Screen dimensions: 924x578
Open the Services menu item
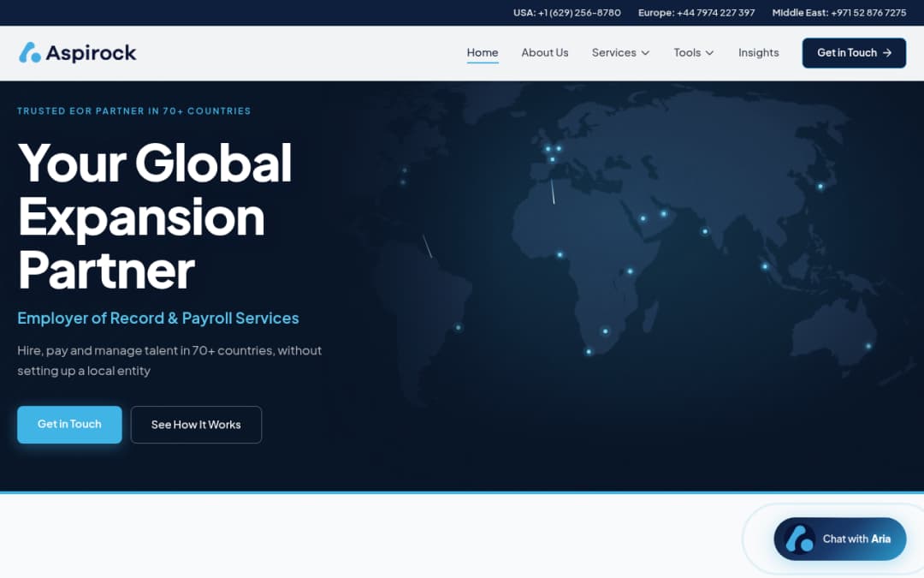click(x=613, y=52)
